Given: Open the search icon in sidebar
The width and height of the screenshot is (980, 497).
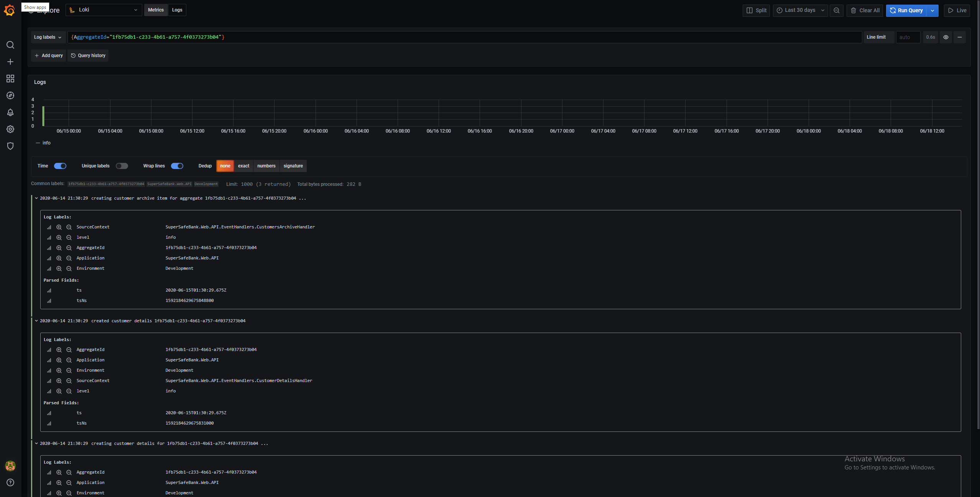Looking at the screenshot, I should click(x=10, y=45).
